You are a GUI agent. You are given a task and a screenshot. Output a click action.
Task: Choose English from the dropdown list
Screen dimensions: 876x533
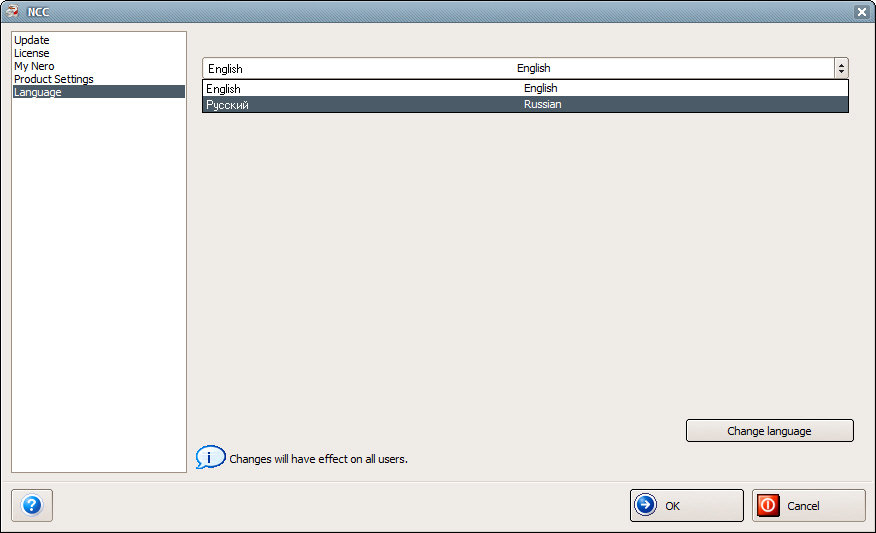pyautogui.click(x=525, y=88)
